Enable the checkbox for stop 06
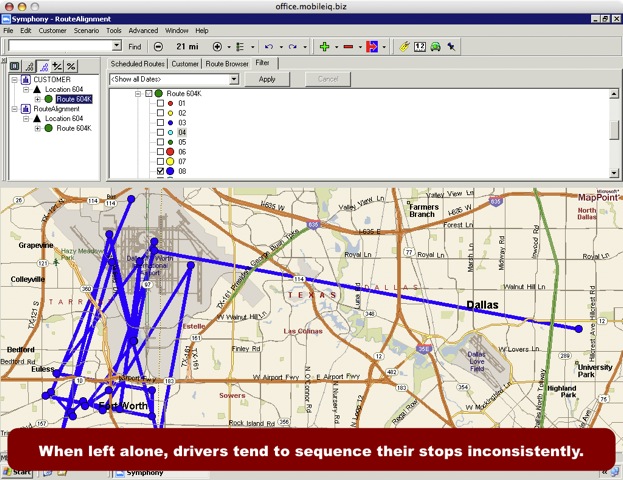The image size is (623, 480). click(160, 151)
